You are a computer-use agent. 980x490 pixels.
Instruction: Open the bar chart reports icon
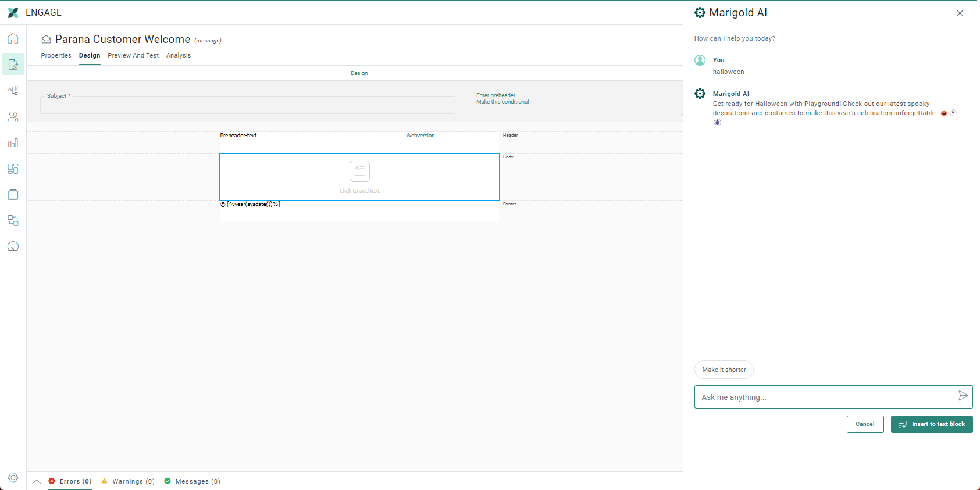(13, 143)
